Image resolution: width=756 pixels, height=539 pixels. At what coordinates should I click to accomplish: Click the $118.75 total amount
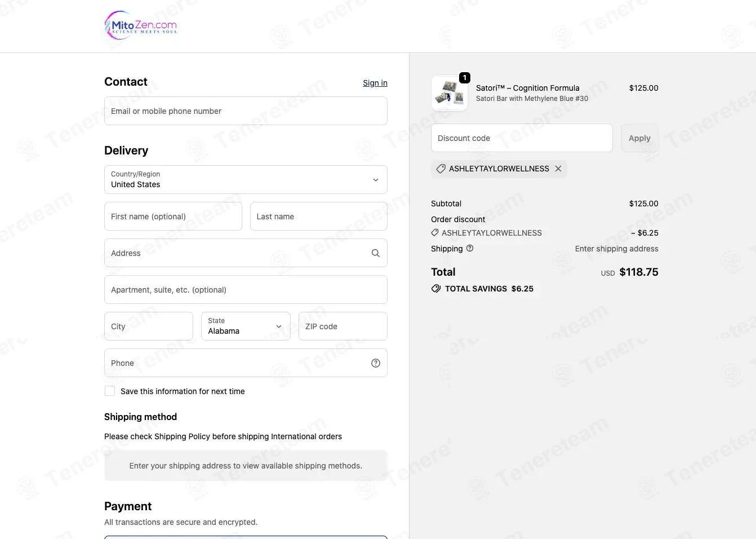(x=639, y=272)
